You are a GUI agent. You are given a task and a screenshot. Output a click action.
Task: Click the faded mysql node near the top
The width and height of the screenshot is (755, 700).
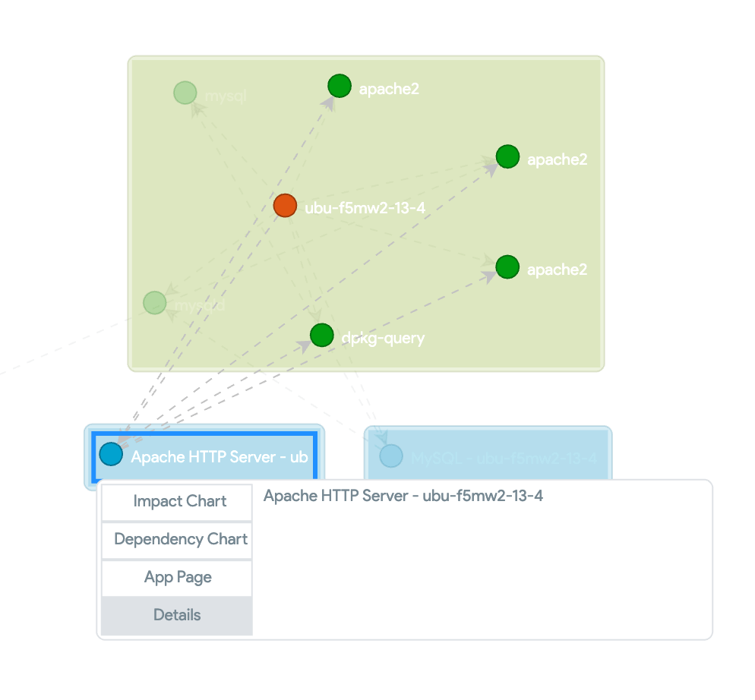pyautogui.click(x=185, y=91)
